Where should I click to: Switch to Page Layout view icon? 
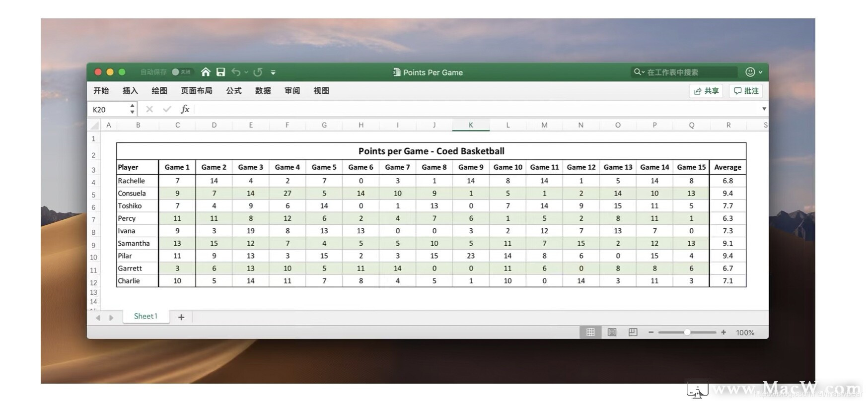(x=612, y=333)
